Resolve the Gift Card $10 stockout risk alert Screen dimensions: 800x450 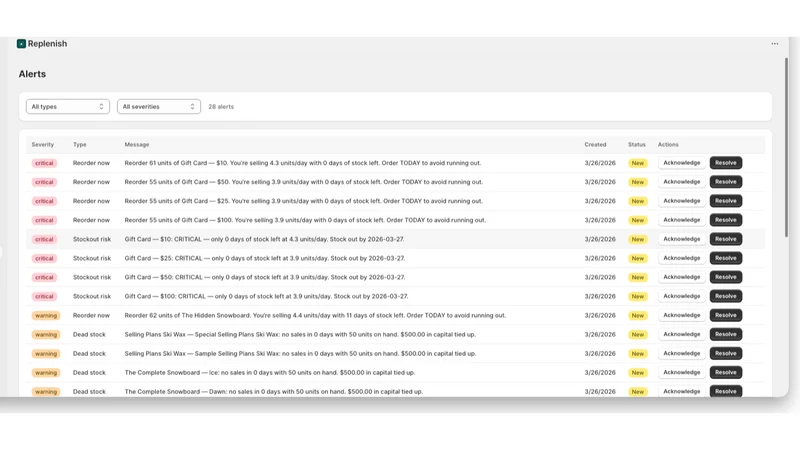[726, 239]
